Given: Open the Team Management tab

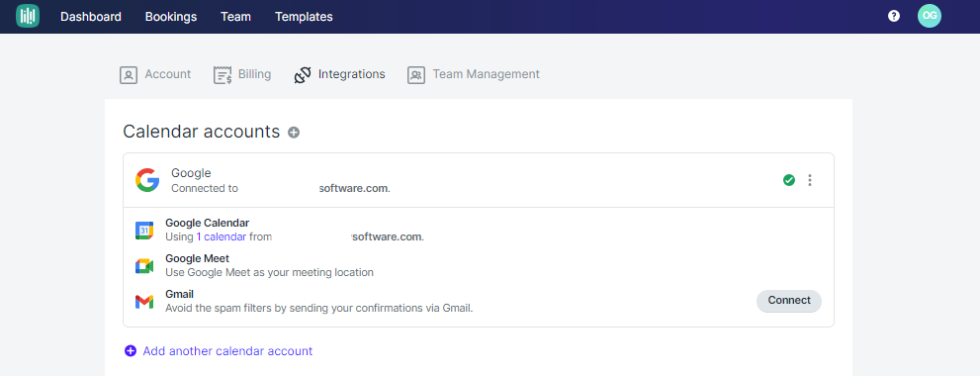Looking at the screenshot, I should click(x=473, y=74).
